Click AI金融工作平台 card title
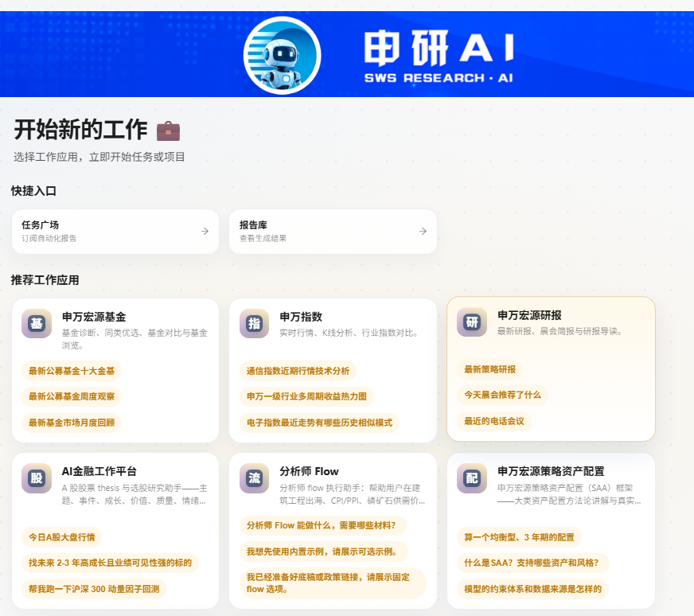 (x=99, y=471)
